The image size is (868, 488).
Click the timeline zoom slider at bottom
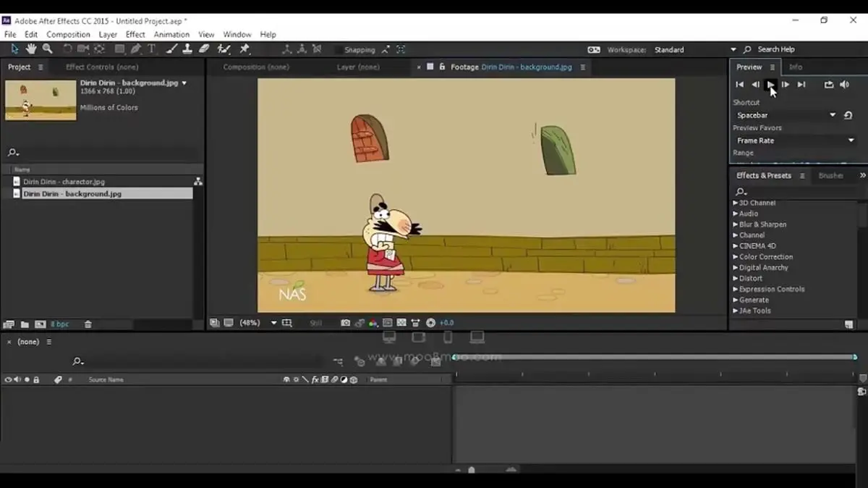tap(472, 470)
